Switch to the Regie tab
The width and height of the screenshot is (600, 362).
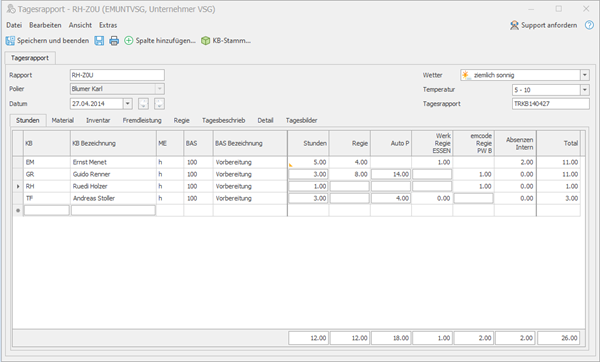(181, 121)
